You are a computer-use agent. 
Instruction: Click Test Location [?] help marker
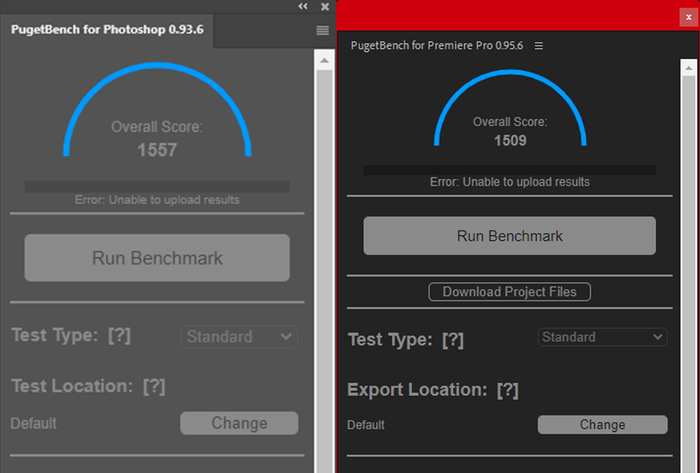coord(154,386)
